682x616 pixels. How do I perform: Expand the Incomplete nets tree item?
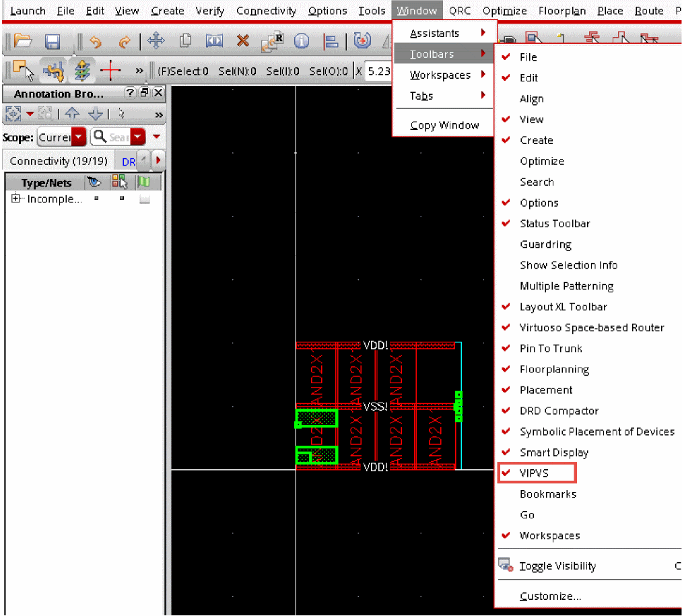(15, 199)
